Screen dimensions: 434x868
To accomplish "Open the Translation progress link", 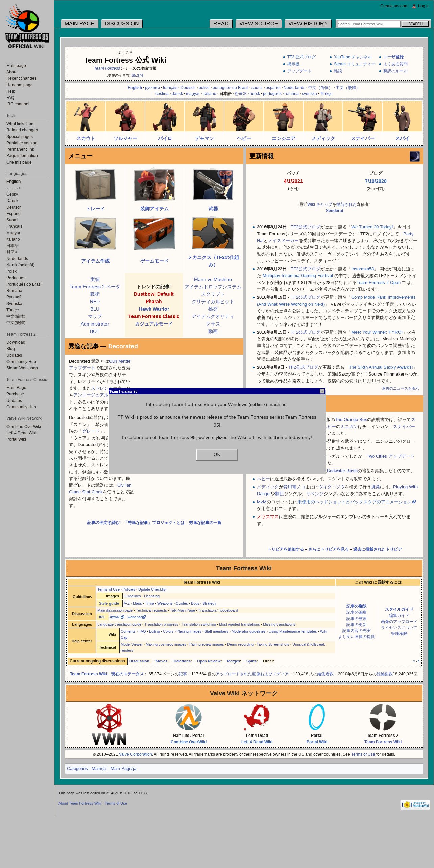I will (161, 624).
